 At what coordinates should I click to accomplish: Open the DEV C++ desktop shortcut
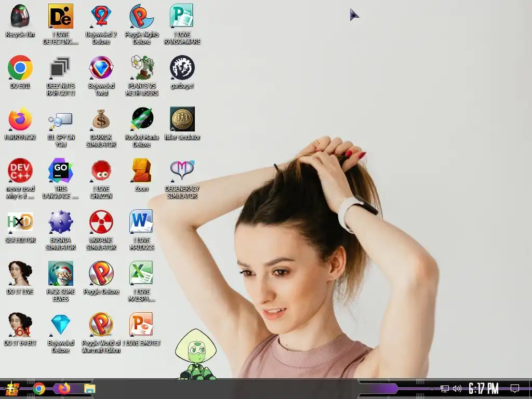coord(20,170)
